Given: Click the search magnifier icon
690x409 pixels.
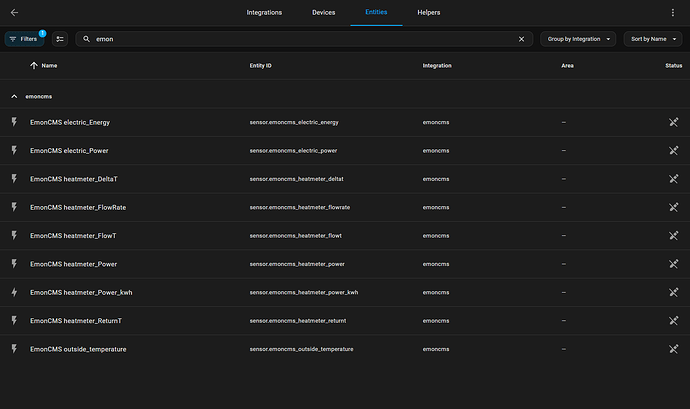Looking at the screenshot, I should pos(86,39).
